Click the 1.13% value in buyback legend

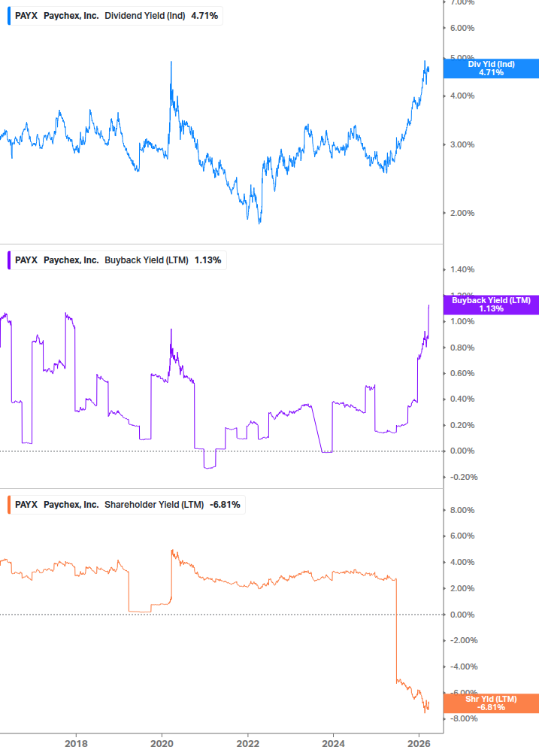tap(208, 260)
